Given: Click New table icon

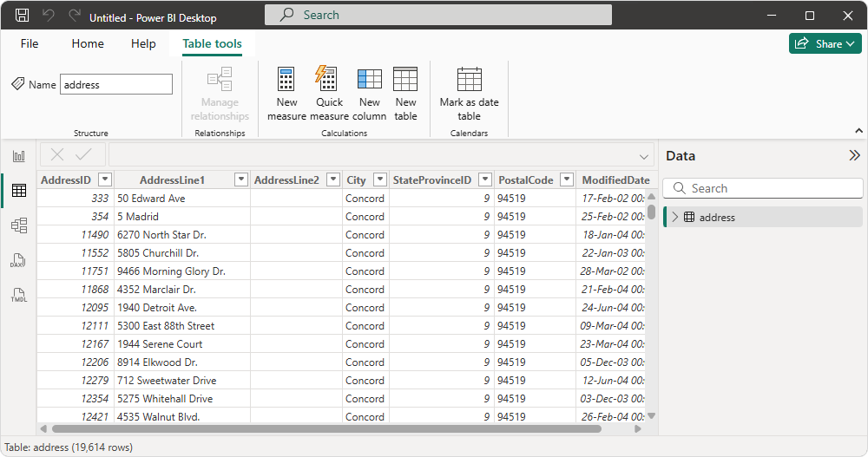Looking at the screenshot, I should coord(405,79).
